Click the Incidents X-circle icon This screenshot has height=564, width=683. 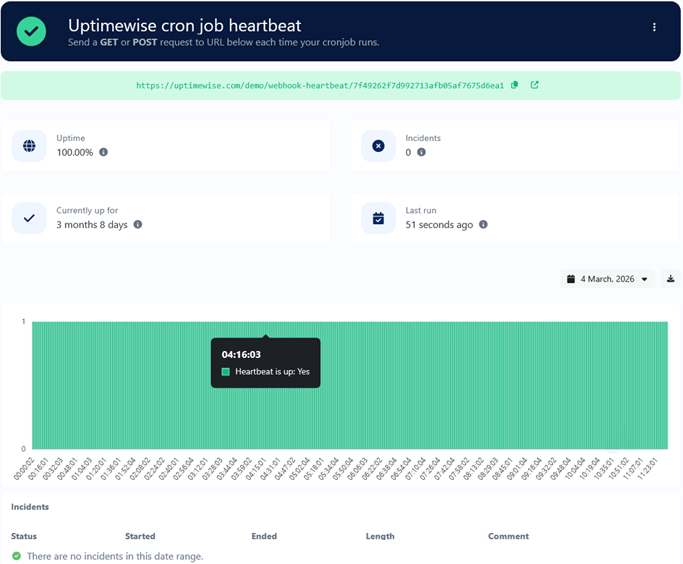(378, 146)
